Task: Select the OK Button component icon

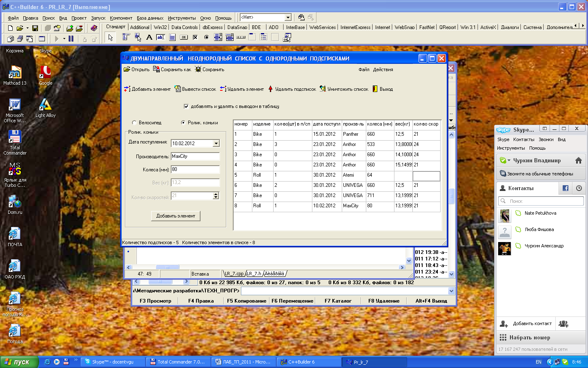Action: click(184, 37)
